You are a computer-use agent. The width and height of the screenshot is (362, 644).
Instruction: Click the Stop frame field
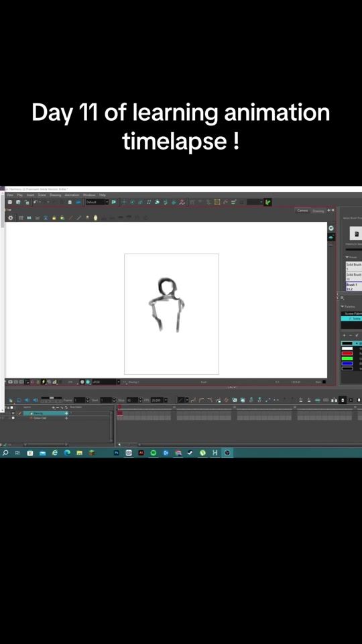pos(132,400)
